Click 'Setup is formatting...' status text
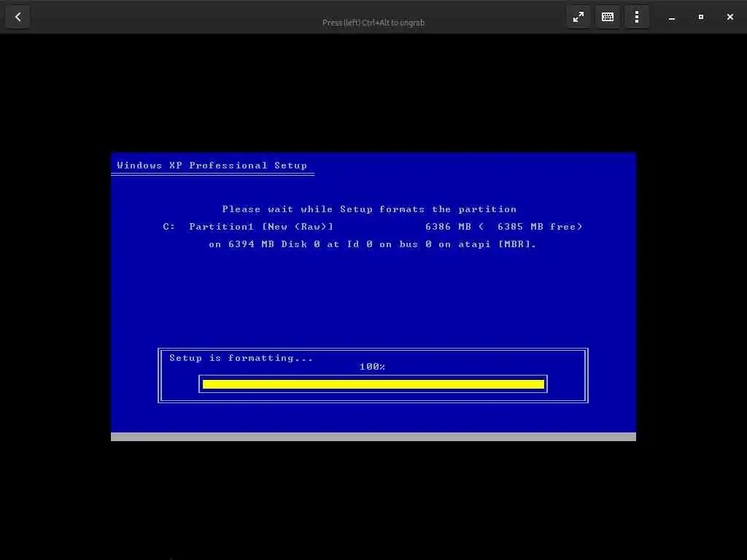The width and height of the screenshot is (747, 560). pos(241,358)
